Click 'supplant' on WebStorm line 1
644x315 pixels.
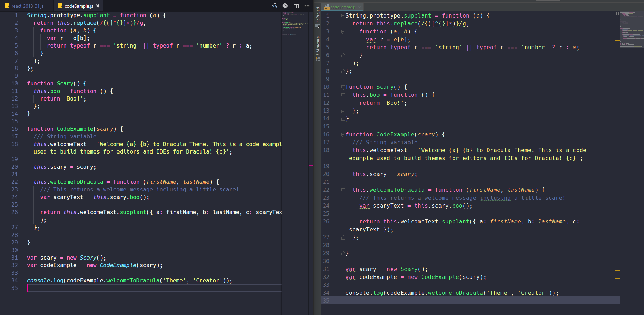point(418,16)
